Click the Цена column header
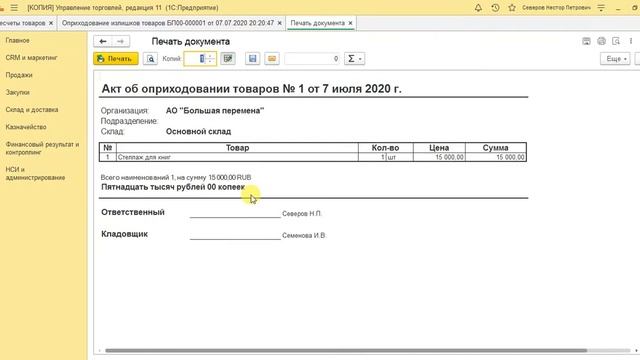 (439, 148)
